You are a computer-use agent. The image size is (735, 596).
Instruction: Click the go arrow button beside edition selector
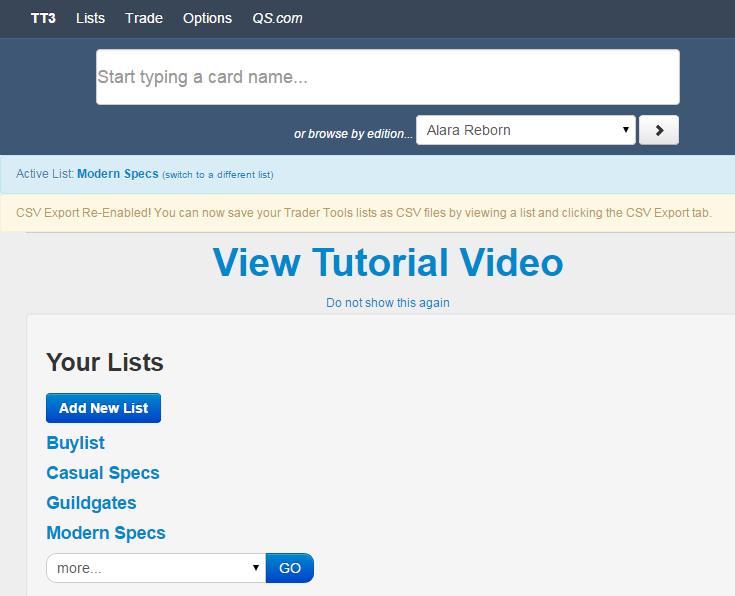pos(658,130)
